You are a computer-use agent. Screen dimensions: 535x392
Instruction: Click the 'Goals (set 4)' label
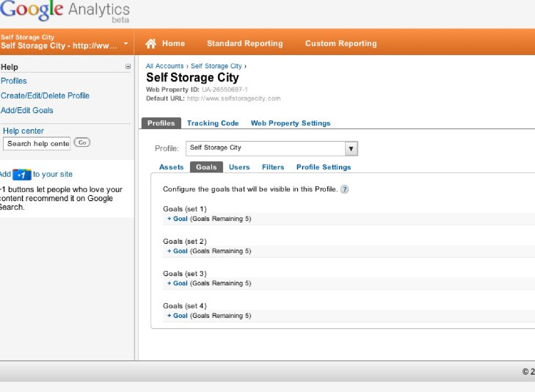pyautogui.click(x=185, y=306)
